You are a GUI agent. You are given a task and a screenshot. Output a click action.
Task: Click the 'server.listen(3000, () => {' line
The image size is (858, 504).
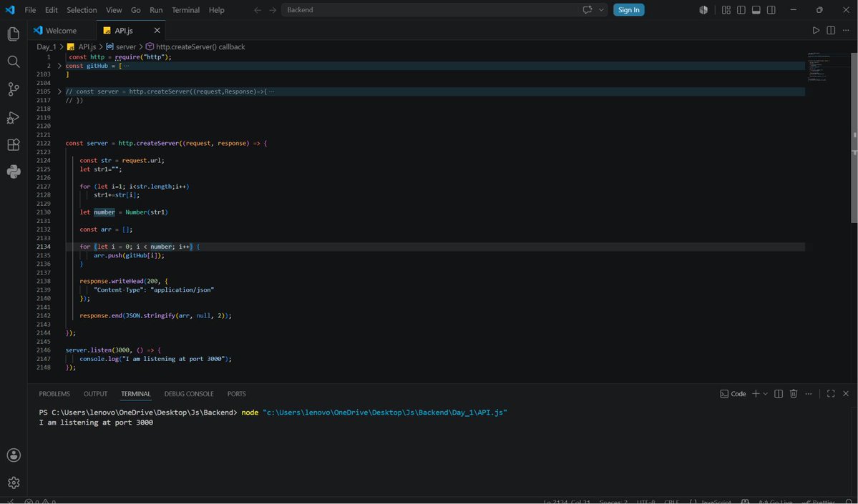(113, 350)
